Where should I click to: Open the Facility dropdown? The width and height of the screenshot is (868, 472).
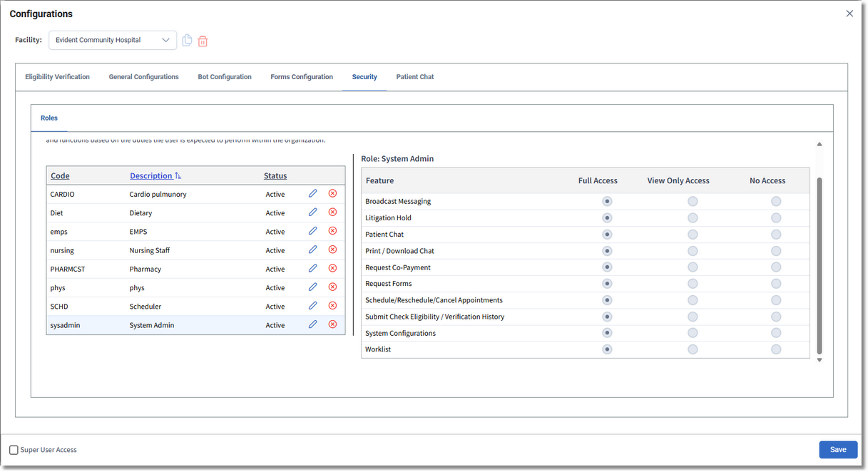click(113, 41)
